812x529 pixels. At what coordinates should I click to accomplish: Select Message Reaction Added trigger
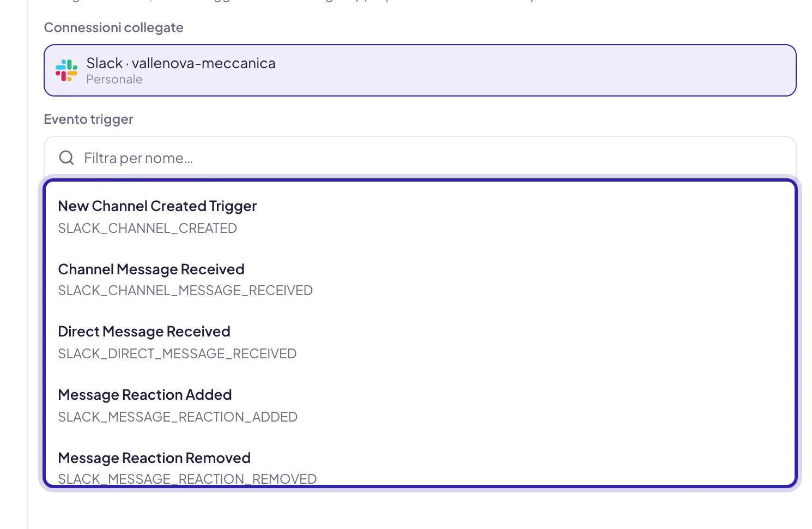pos(420,405)
